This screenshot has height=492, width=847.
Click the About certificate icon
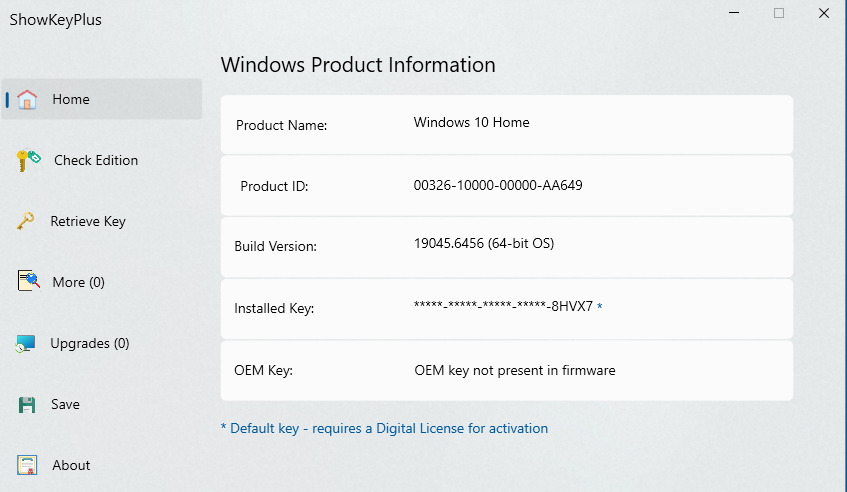coord(27,465)
